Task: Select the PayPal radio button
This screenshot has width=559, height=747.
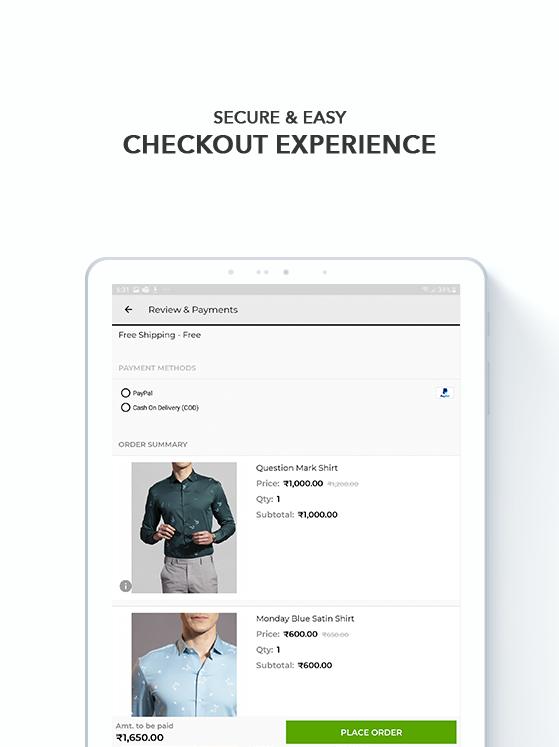Action: [x=125, y=393]
